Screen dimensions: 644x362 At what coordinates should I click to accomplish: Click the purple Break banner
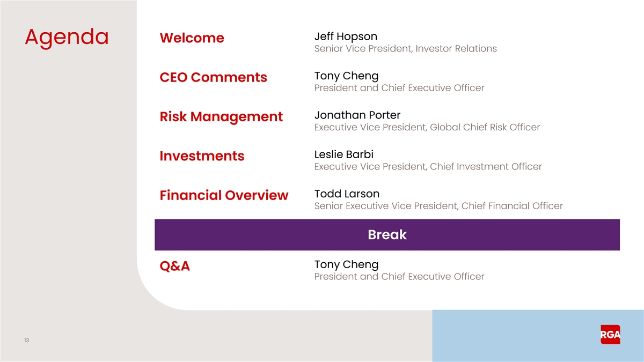pos(387,235)
